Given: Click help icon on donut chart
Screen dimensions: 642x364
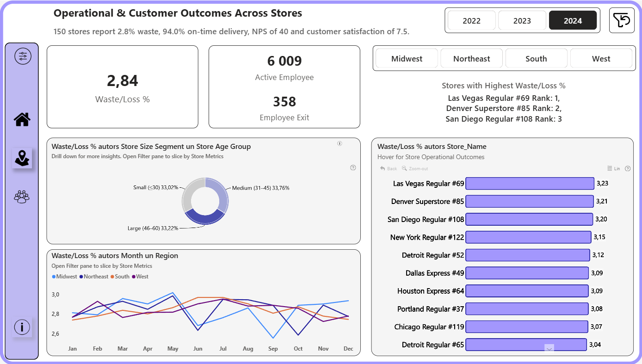Looking at the screenshot, I should tap(353, 168).
